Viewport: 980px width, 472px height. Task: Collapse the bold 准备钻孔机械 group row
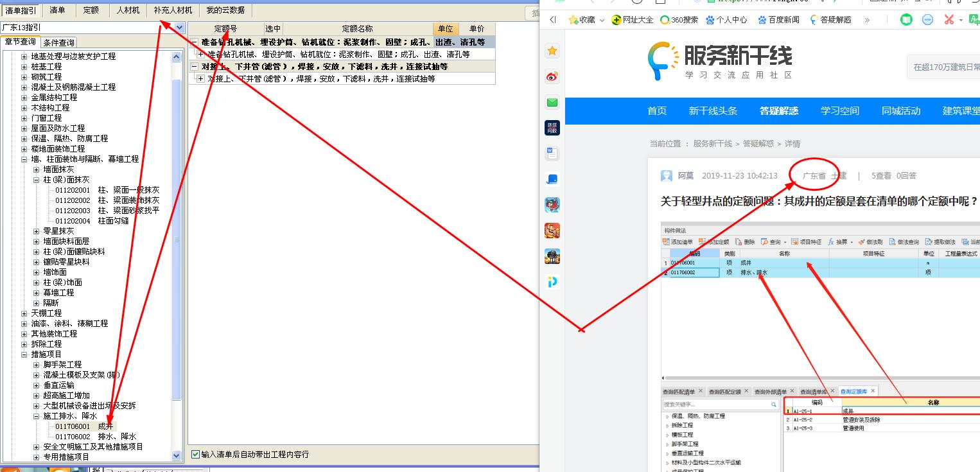pyautogui.click(x=195, y=42)
